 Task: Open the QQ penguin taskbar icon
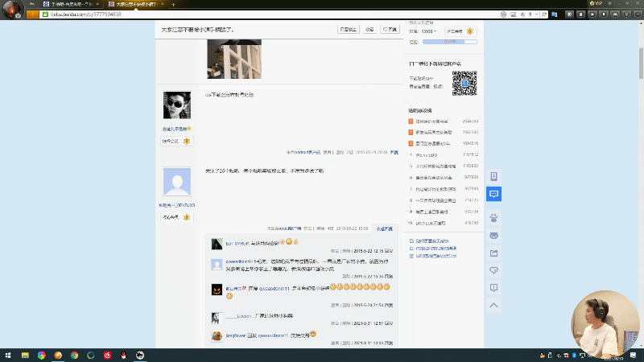[x=124, y=355]
